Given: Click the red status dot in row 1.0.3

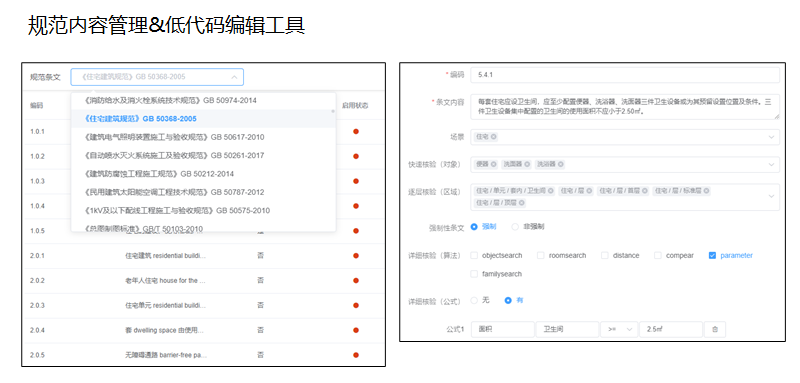Looking at the screenshot, I should 356,181.
